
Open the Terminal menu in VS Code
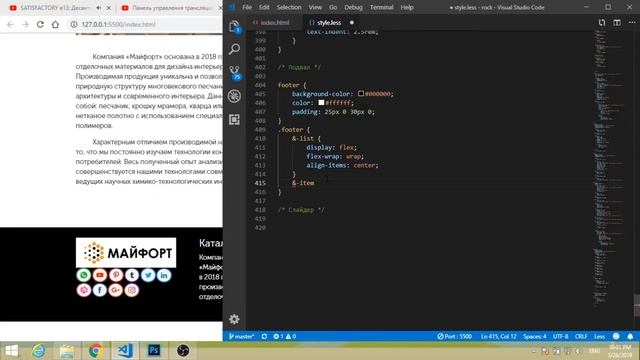tap(382, 7)
